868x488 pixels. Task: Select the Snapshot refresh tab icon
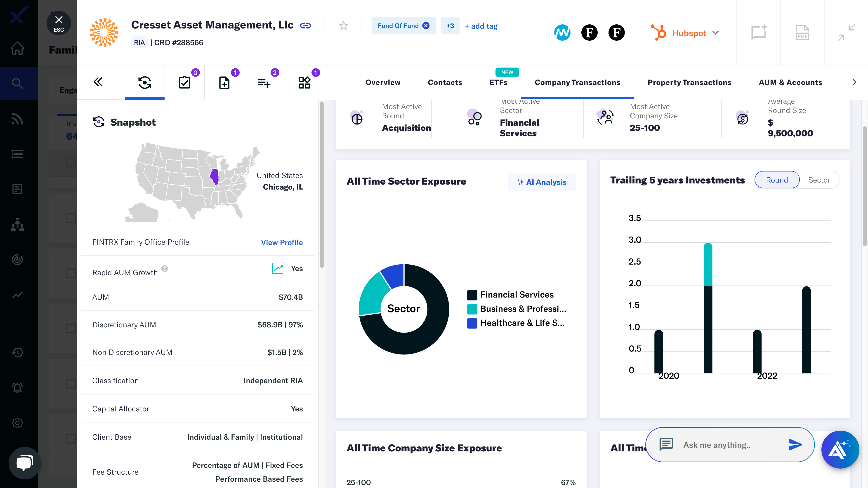145,82
